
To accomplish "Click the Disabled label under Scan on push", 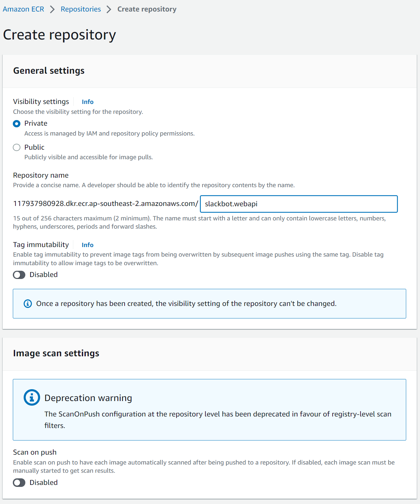I will coord(43,483).
